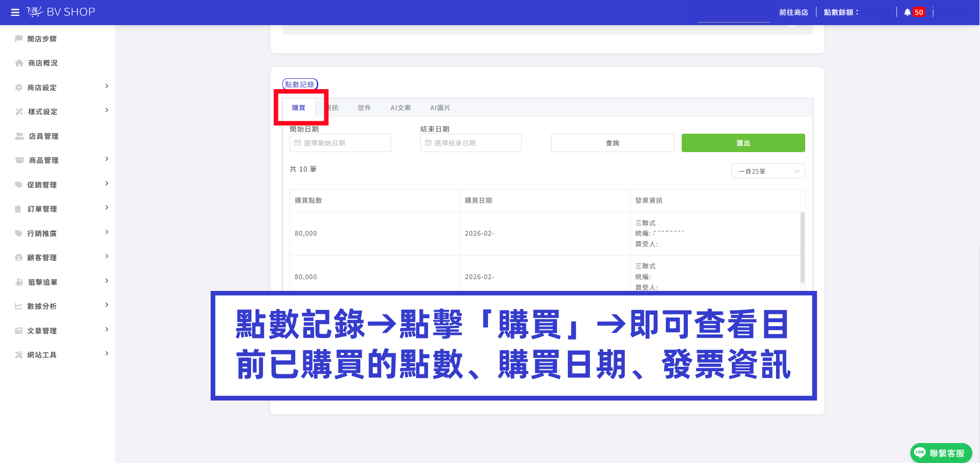Image resolution: width=980 pixels, height=463 pixels.
Task: Click the green 匯出 button
Action: (x=743, y=143)
